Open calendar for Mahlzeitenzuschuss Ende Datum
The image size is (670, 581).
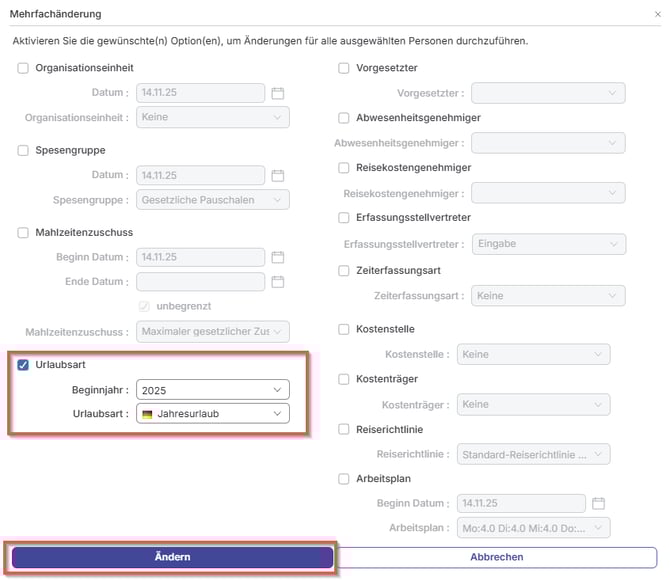point(279,282)
